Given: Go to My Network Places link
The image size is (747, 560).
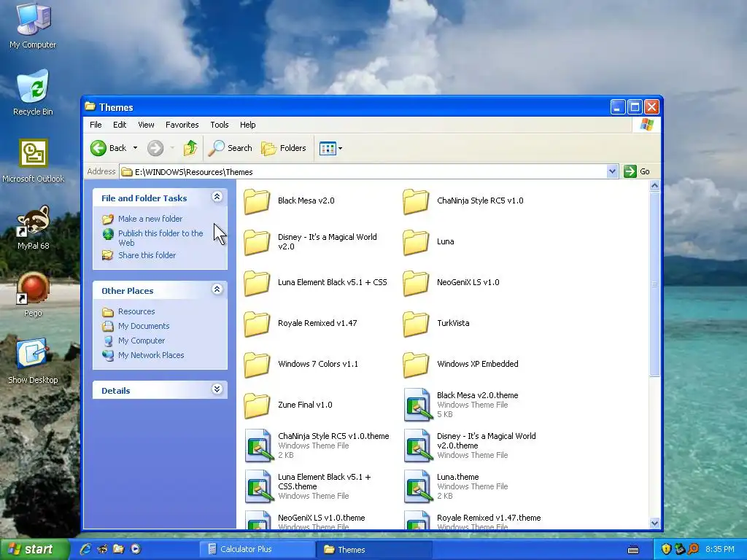Looking at the screenshot, I should [150, 355].
